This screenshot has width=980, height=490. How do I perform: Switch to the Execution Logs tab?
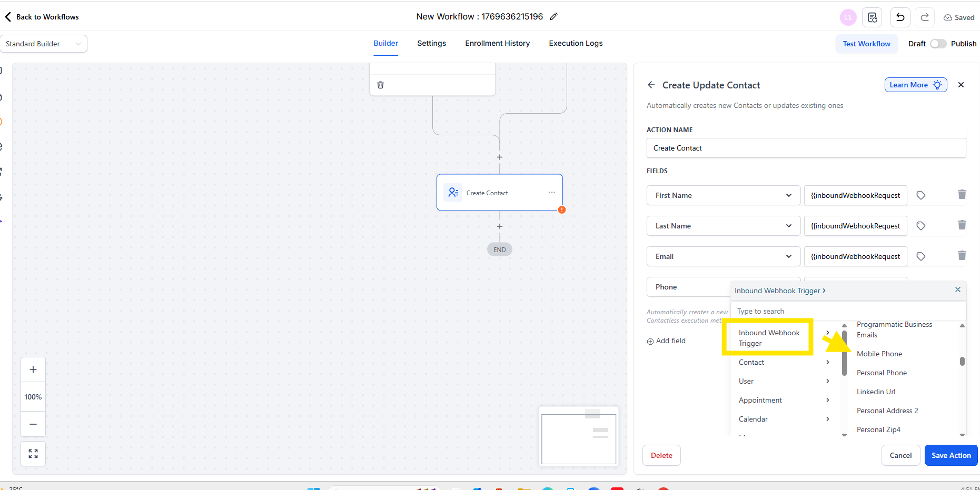576,43
